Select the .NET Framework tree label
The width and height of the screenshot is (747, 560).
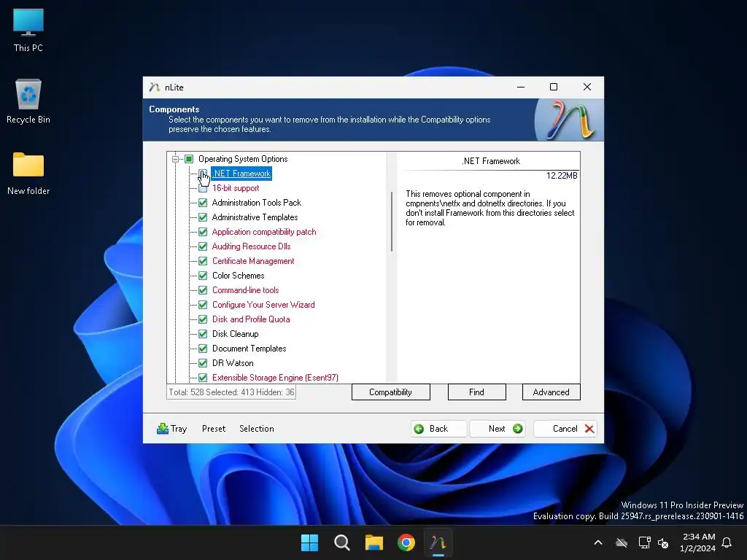coord(241,174)
